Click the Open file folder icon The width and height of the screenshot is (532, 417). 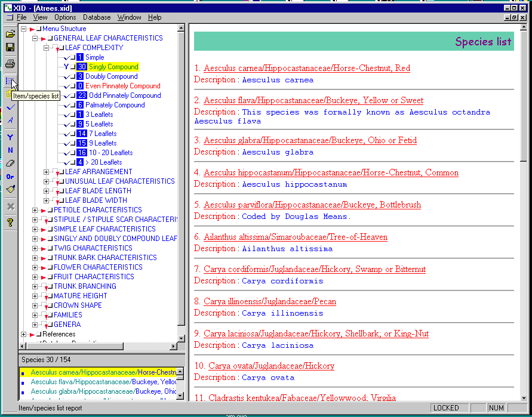click(x=10, y=34)
